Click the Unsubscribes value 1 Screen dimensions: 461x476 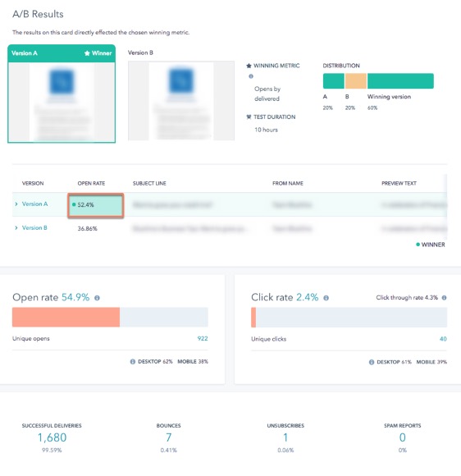(285, 437)
